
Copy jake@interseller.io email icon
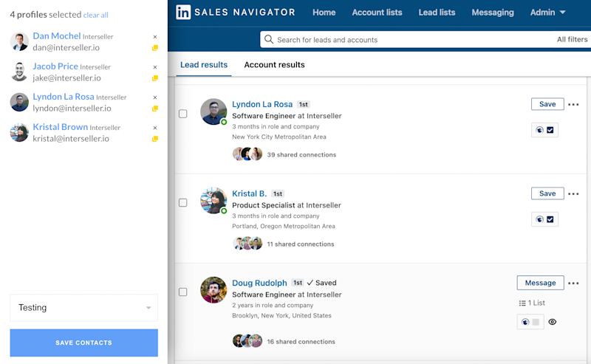155,78
